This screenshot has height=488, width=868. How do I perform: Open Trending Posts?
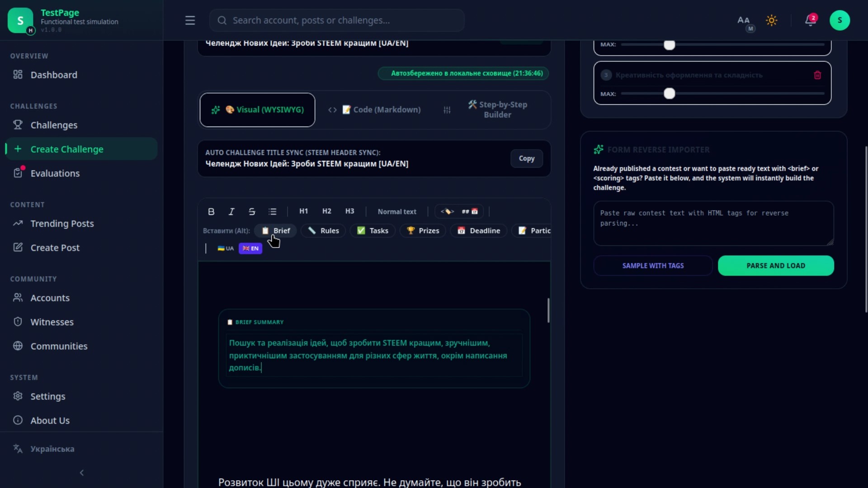81,223
